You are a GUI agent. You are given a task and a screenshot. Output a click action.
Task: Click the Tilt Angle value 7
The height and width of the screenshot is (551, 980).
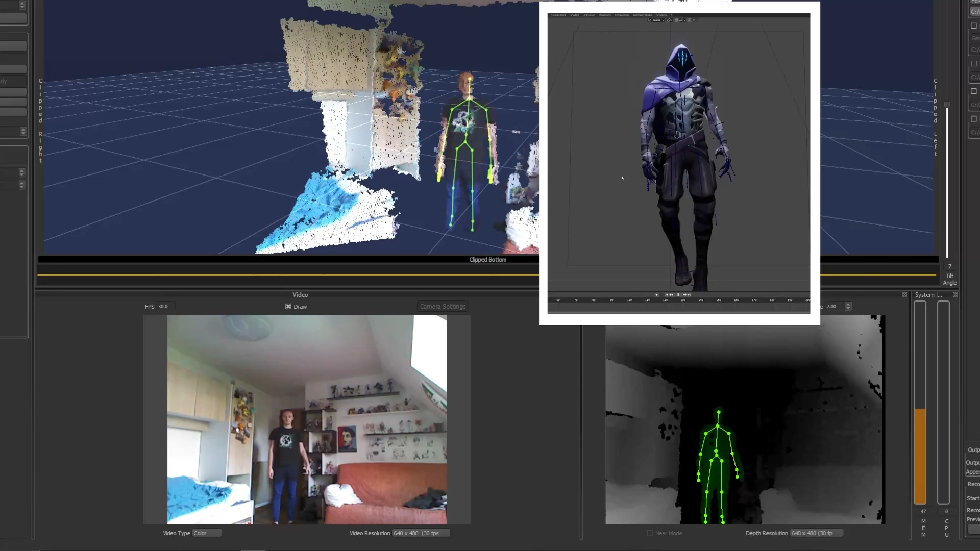click(949, 266)
